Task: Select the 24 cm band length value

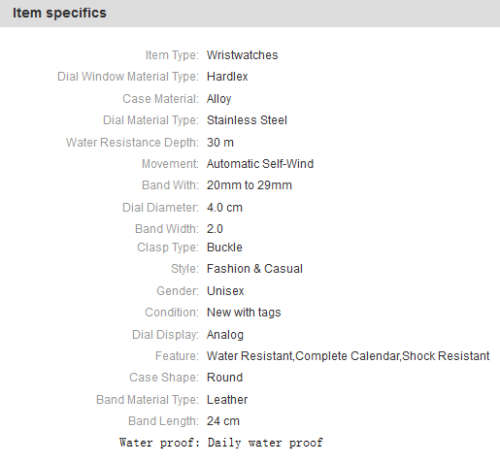Action: pyautogui.click(x=223, y=421)
